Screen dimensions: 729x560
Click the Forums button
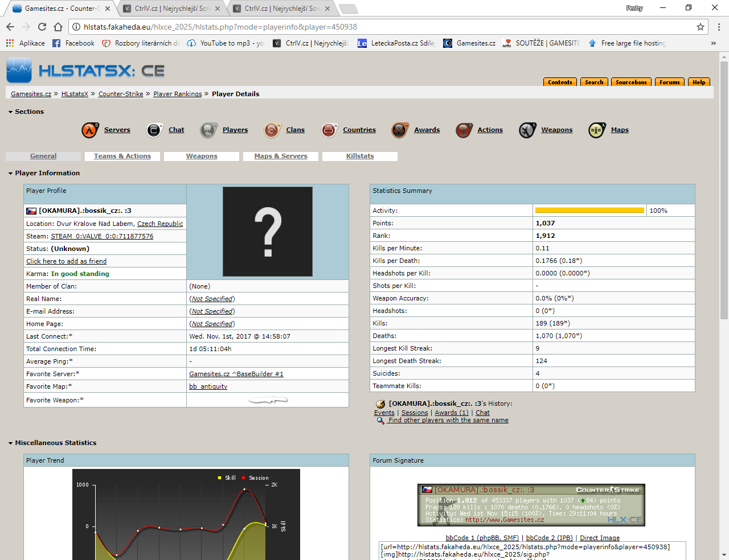669,82
